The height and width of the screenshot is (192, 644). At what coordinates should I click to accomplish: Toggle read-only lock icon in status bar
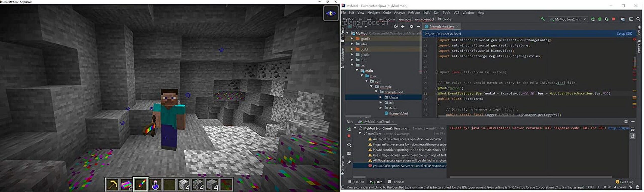click(x=631, y=187)
